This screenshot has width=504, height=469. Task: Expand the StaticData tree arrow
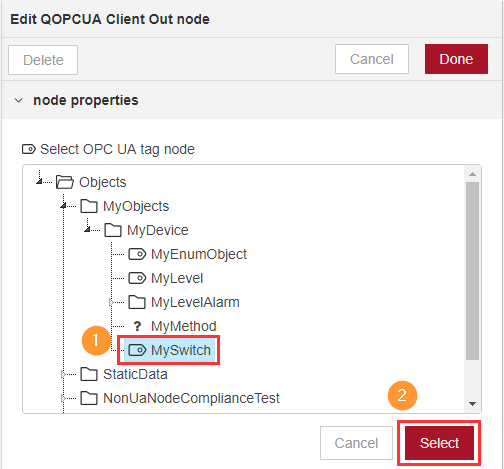(63, 375)
